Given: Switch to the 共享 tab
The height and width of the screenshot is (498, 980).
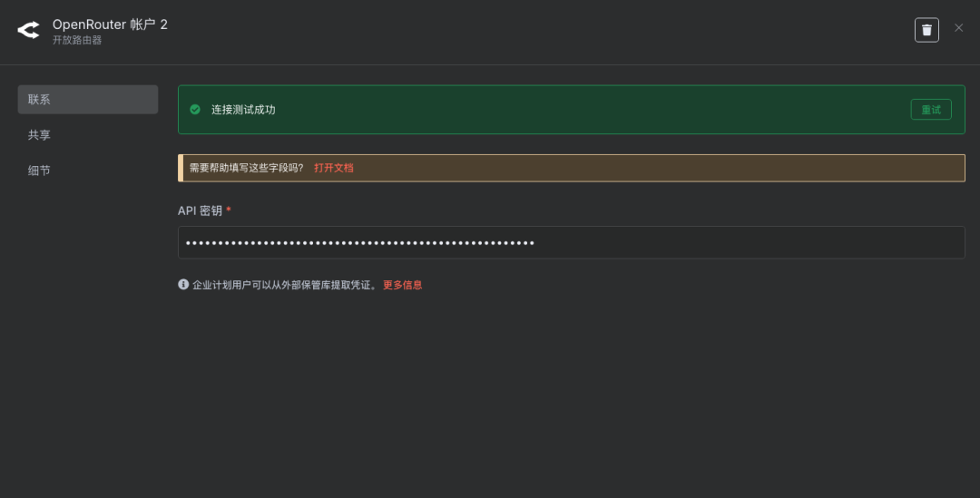Looking at the screenshot, I should pyautogui.click(x=87, y=135).
